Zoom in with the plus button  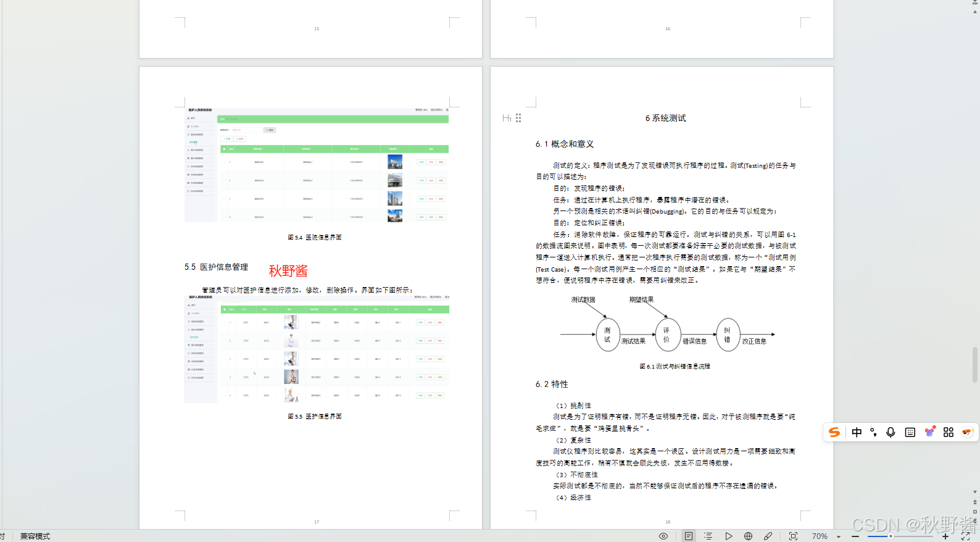click(x=945, y=536)
